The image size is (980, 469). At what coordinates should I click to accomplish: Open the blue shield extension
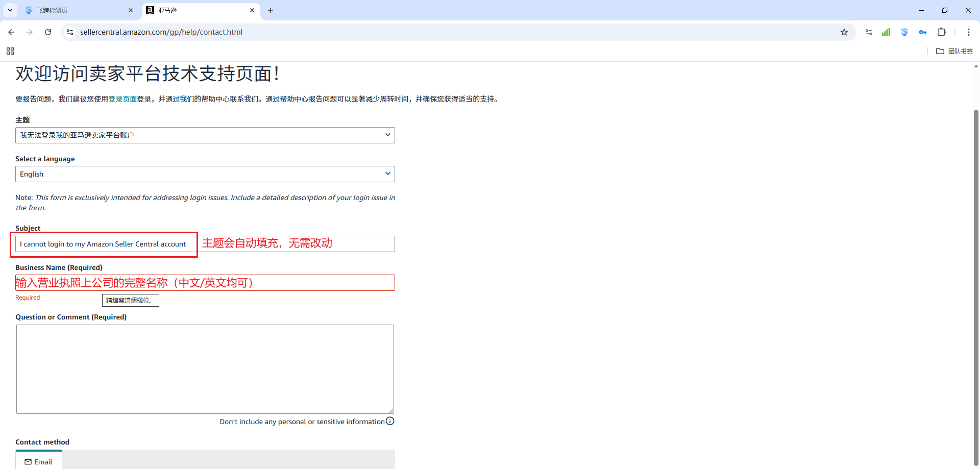coord(904,32)
